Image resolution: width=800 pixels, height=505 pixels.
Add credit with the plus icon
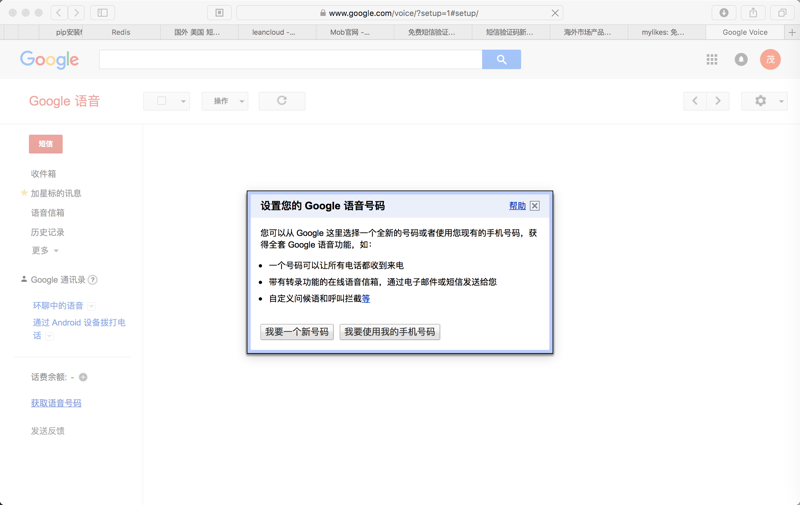83,377
